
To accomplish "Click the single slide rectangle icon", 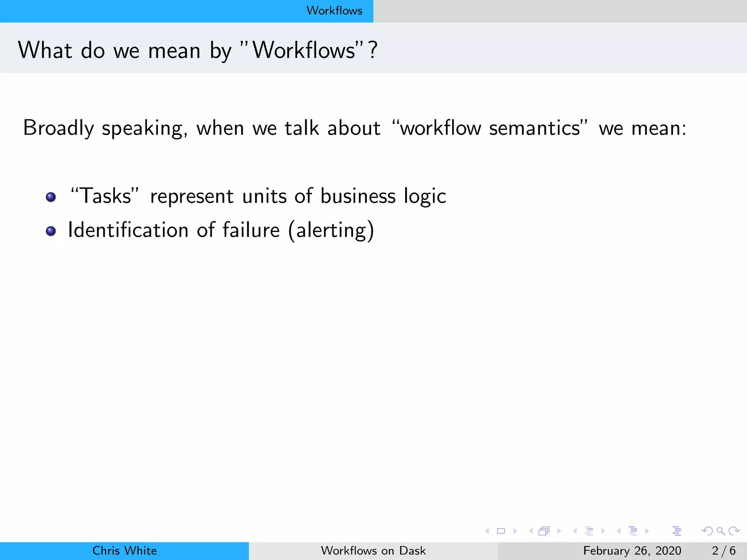I will point(501,531).
